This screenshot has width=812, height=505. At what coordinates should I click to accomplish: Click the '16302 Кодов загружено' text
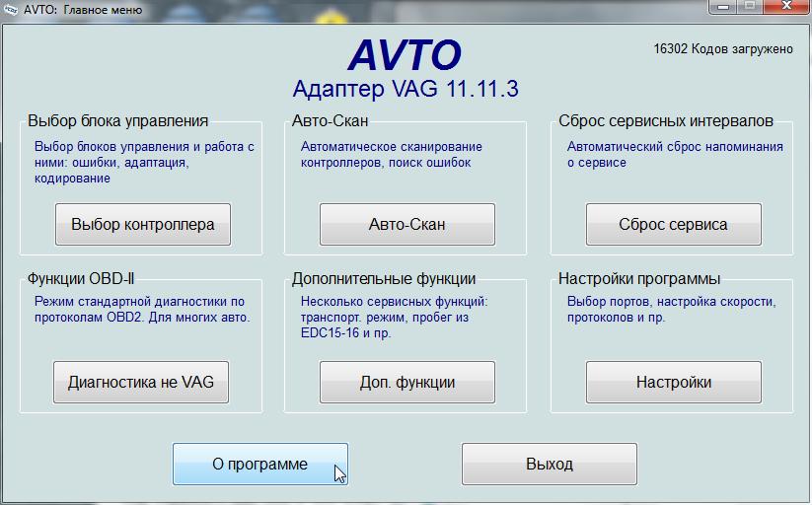click(723, 48)
